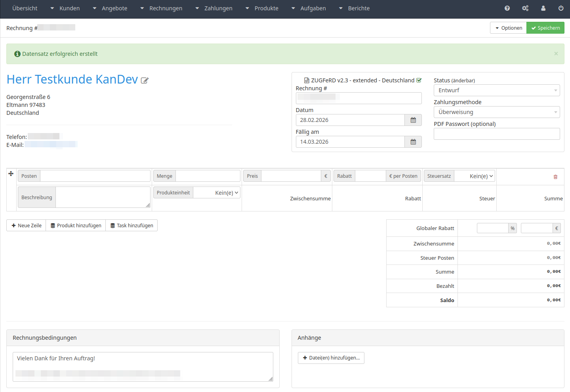This screenshot has height=392, width=570.
Task: Open the calendar picker for Datum
Action: point(413,120)
